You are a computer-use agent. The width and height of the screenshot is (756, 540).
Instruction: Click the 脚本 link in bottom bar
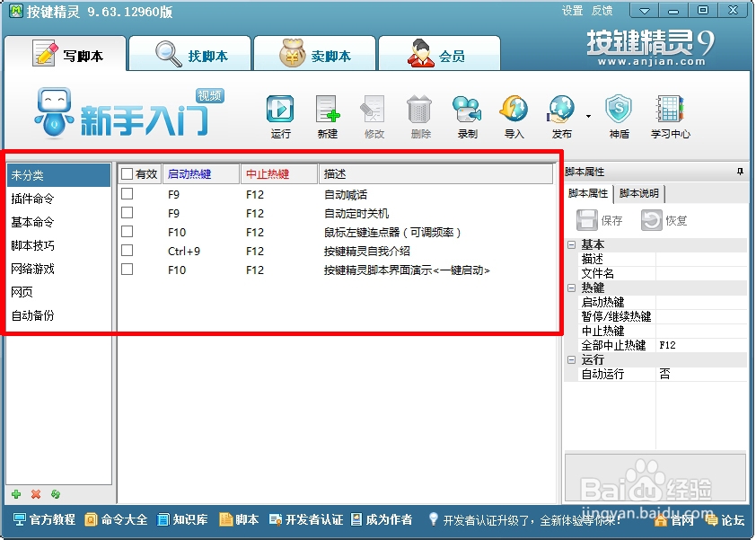click(239, 519)
